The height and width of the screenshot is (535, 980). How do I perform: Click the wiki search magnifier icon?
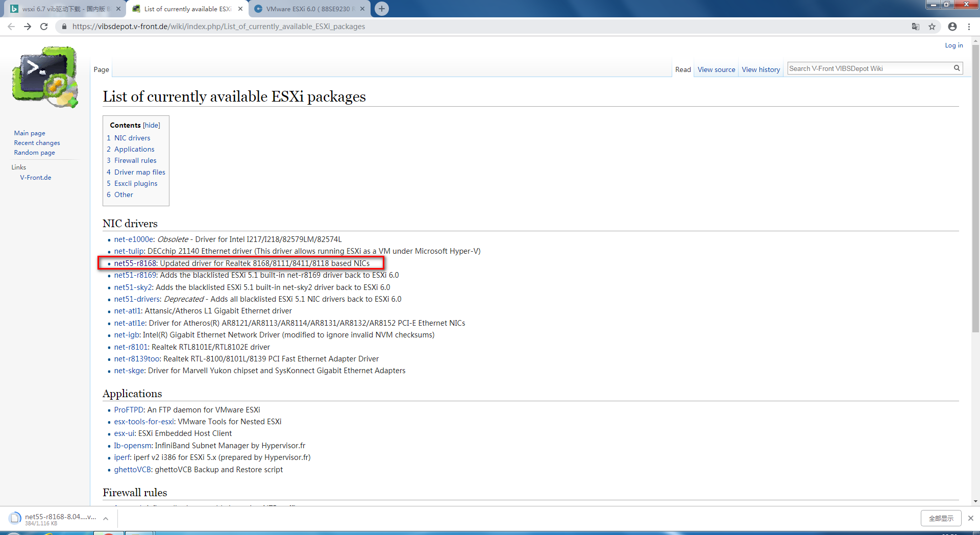click(x=957, y=68)
